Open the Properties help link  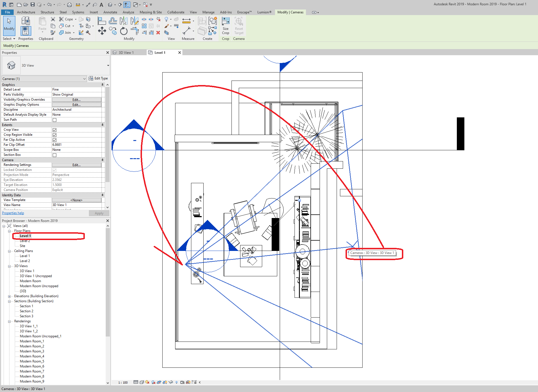[x=13, y=213]
